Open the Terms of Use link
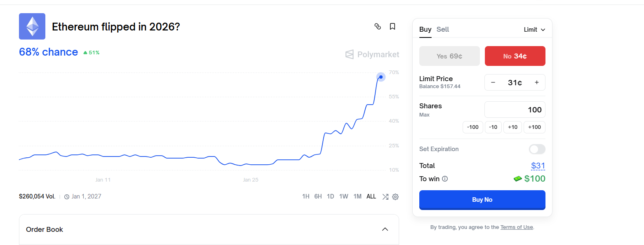The image size is (644, 245). [x=517, y=227]
